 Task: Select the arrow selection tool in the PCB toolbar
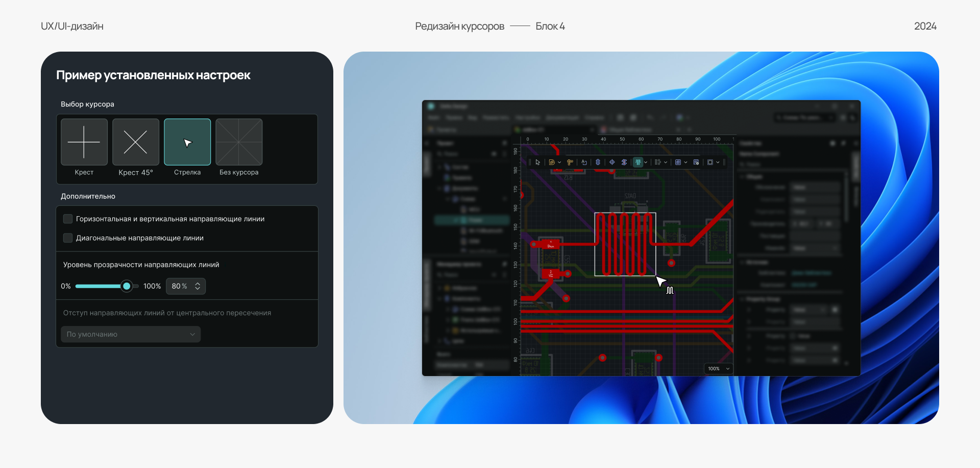coord(538,162)
